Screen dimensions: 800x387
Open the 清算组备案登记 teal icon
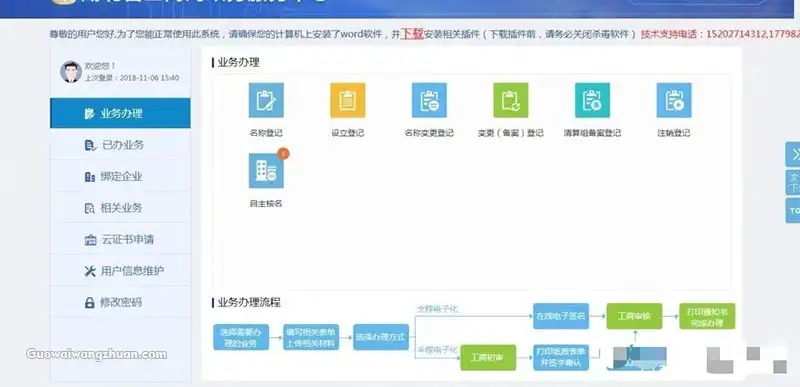(592, 100)
